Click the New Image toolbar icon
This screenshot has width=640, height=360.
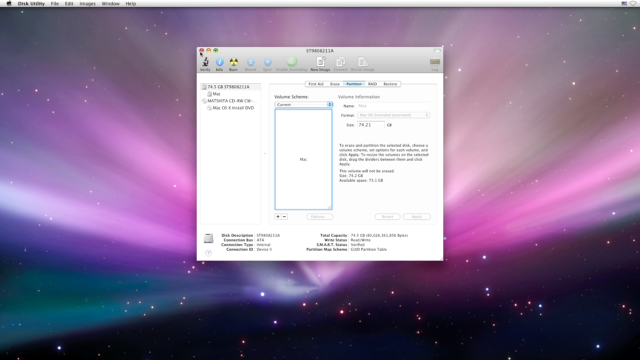(x=320, y=62)
